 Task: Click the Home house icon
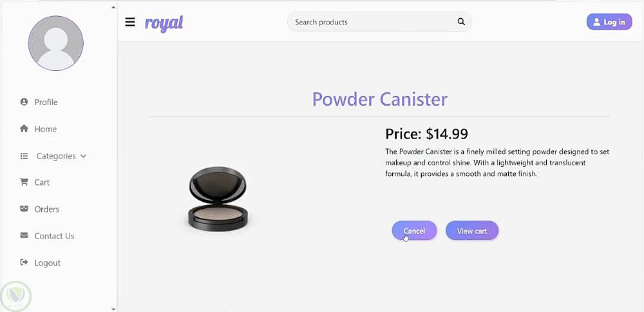click(x=24, y=129)
